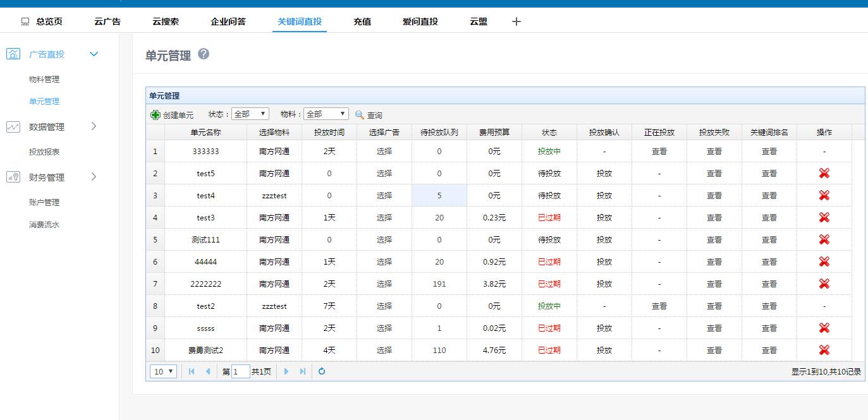The height and width of the screenshot is (420, 868).
Task: Go to the first page of results
Action: click(192, 371)
